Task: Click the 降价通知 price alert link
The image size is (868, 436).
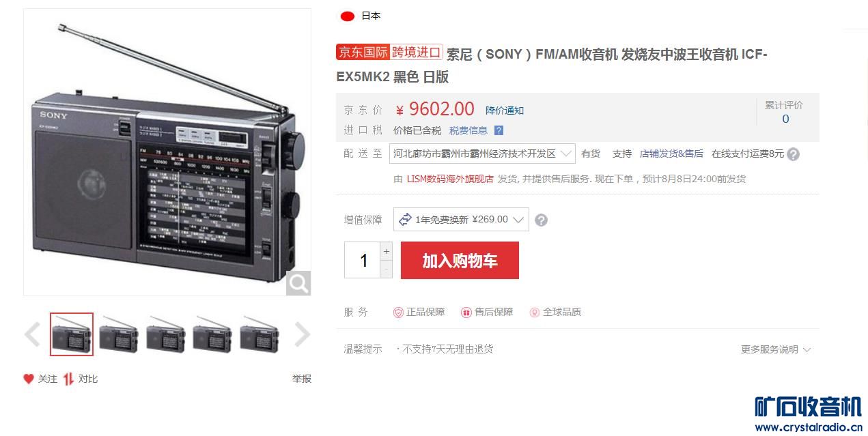Action: point(505,111)
